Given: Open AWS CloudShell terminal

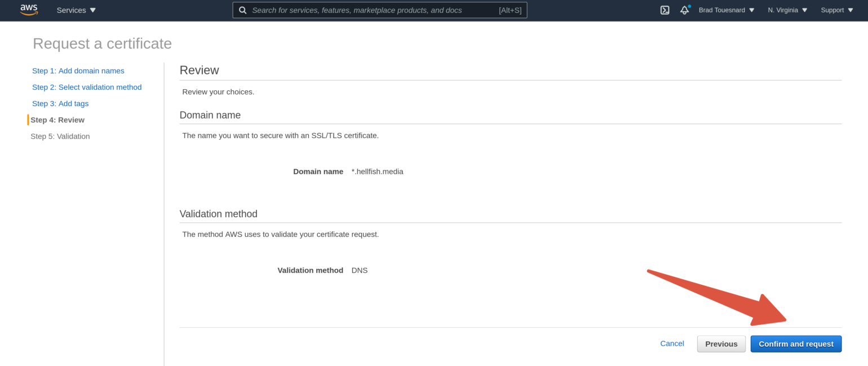Looking at the screenshot, I should (x=665, y=10).
